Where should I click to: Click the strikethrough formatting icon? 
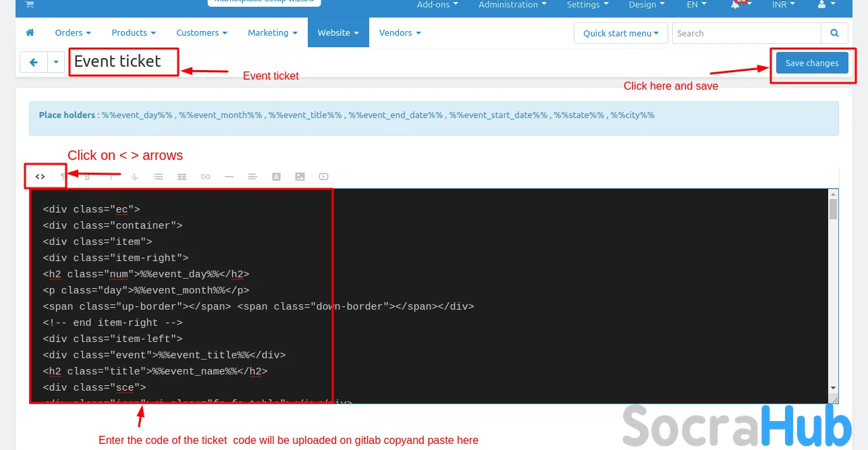pos(135,177)
